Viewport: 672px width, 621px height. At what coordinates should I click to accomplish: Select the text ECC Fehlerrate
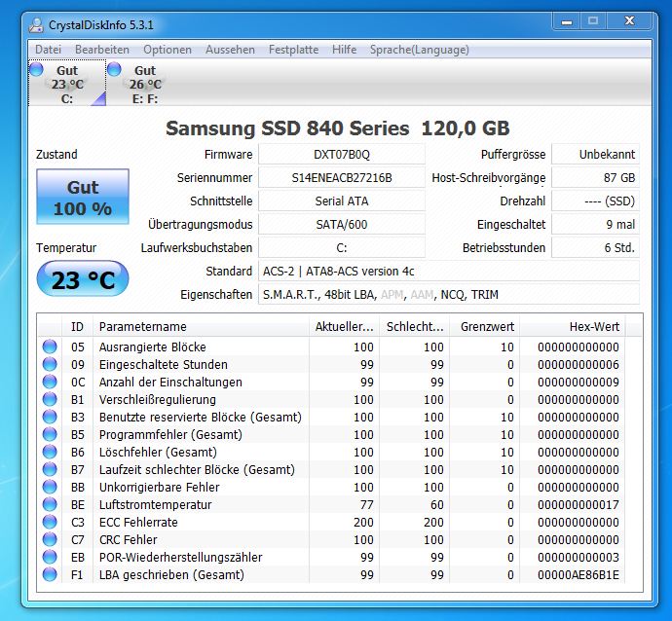pos(138,523)
